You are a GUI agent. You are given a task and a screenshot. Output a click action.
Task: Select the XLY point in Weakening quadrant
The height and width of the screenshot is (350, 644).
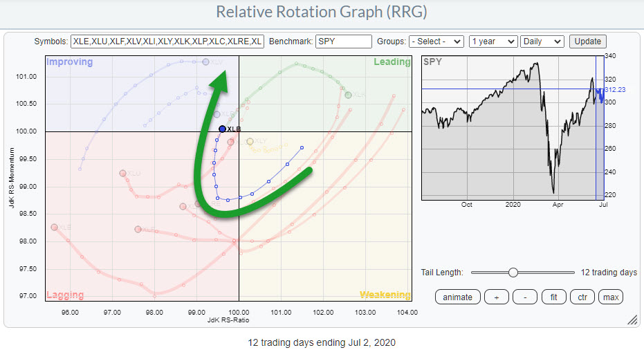click(250, 141)
